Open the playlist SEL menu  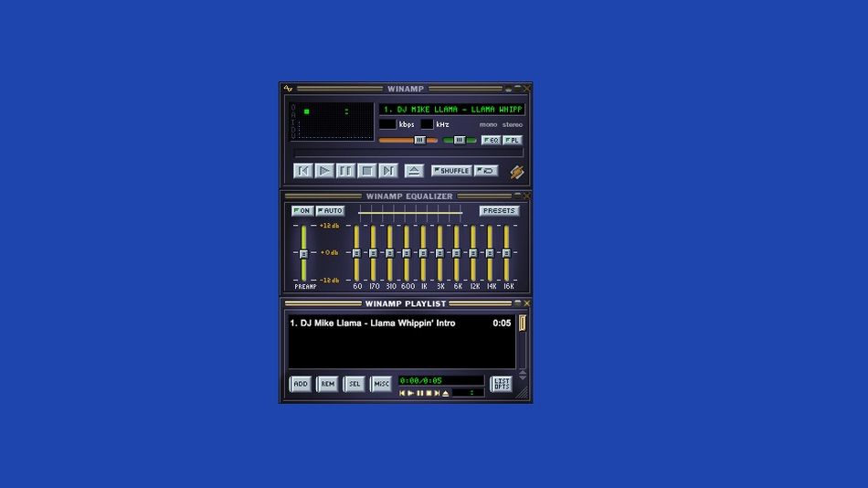point(355,385)
